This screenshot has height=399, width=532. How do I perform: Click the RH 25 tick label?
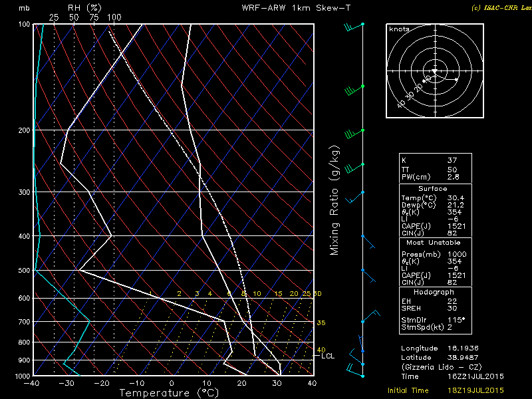[54, 17]
